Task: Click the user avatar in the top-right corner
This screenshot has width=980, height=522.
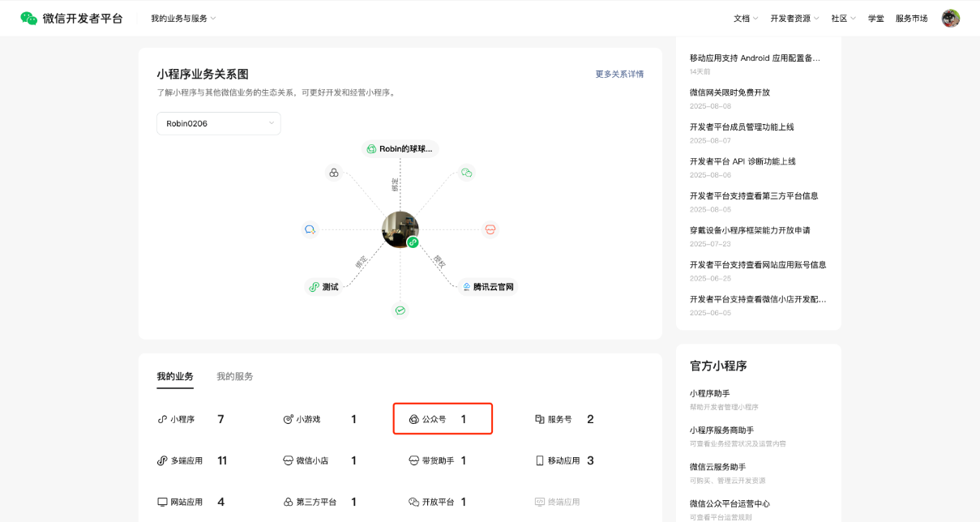Action: click(x=950, y=18)
